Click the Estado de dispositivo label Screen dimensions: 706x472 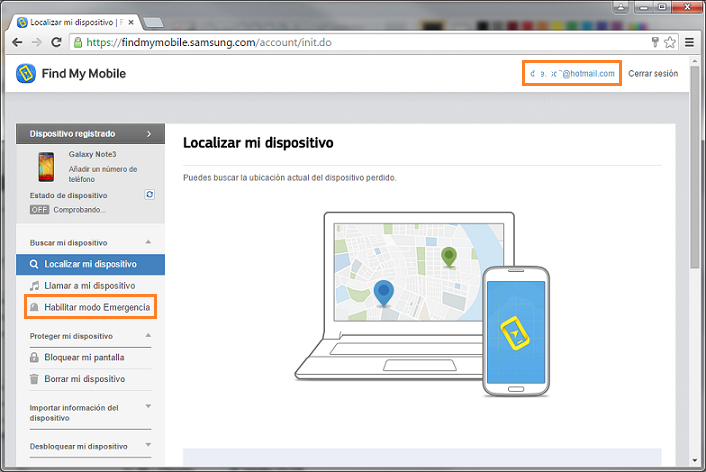click(68, 195)
